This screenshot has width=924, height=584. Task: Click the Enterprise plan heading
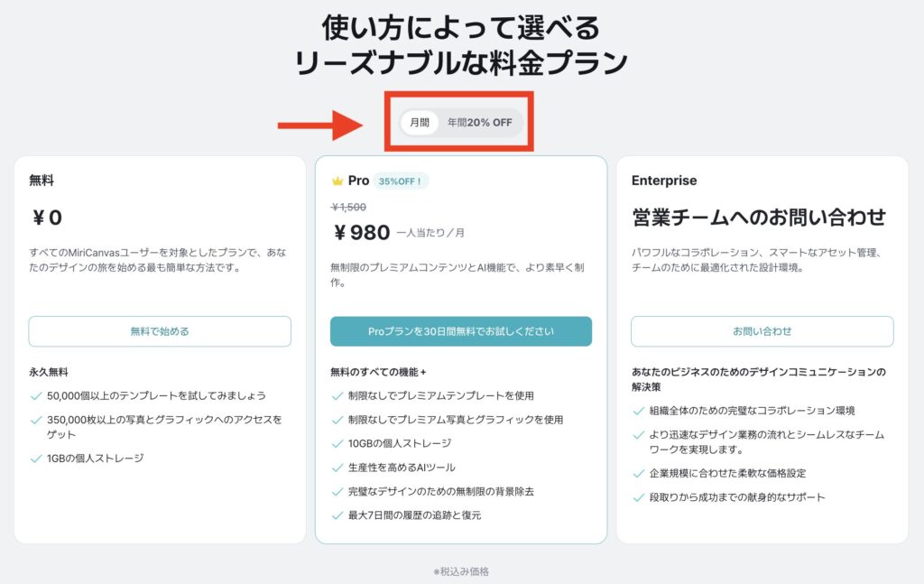[x=663, y=181]
